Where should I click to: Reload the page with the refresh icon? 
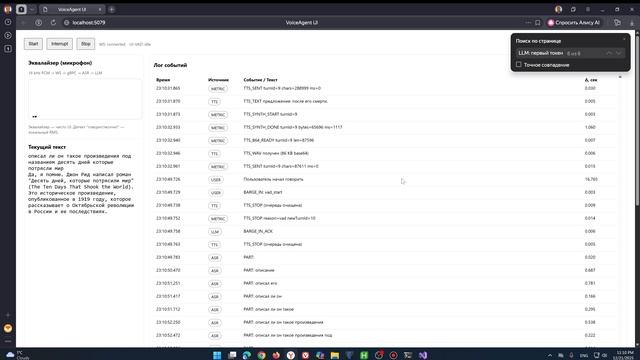point(53,22)
